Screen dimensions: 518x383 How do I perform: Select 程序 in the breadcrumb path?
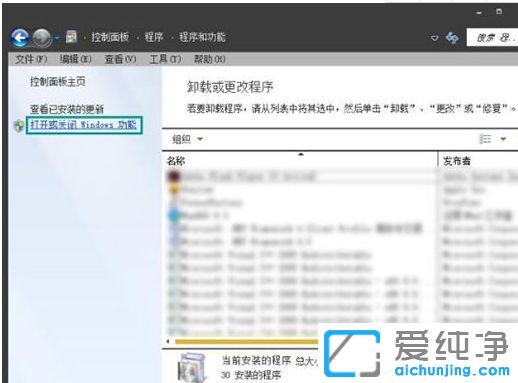(154, 37)
